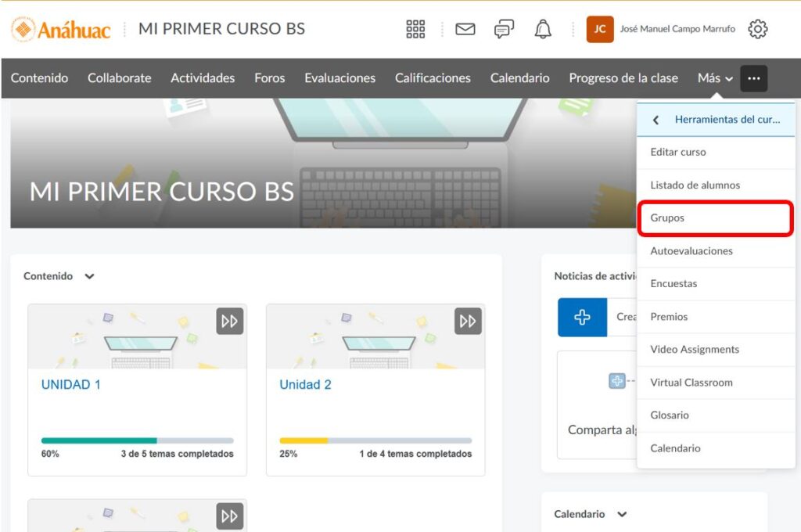801x532 pixels.
Task: Click the JC user profile avatar
Action: click(x=600, y=30)
